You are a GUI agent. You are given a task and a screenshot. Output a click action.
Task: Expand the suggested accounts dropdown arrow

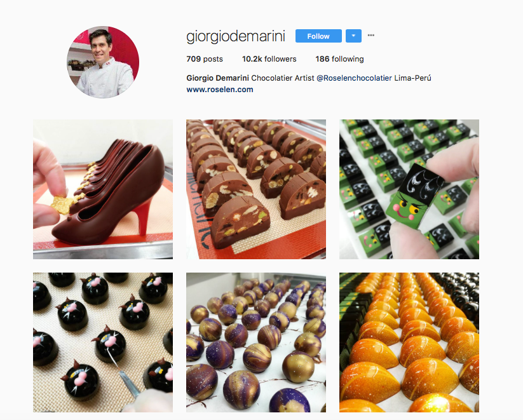point(353,36)
